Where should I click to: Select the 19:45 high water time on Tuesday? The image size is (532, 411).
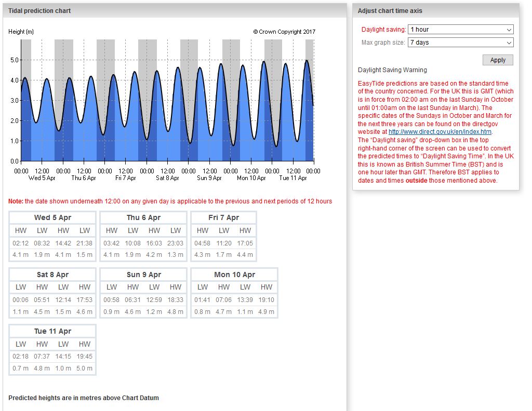point(84,357)
